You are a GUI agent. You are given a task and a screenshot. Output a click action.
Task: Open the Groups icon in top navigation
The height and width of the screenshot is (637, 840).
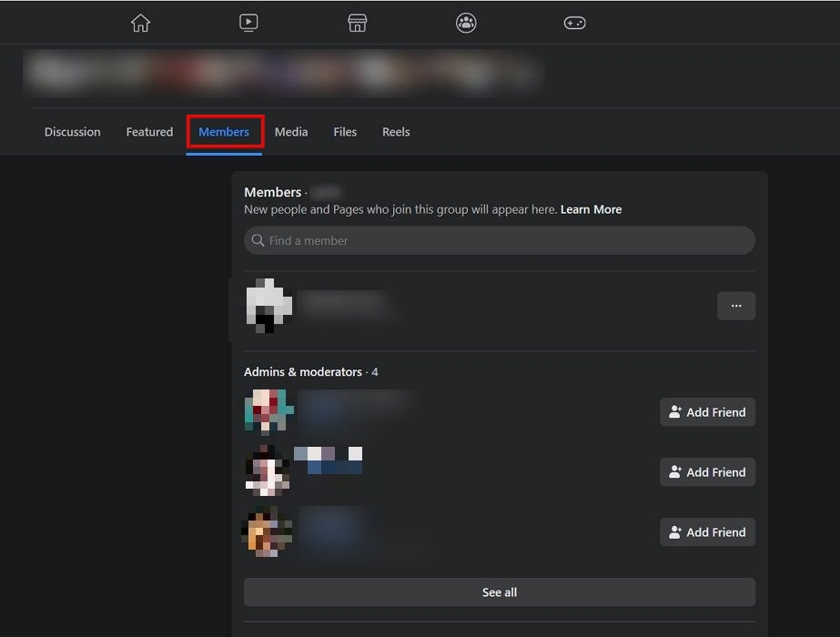pos(466,23)
